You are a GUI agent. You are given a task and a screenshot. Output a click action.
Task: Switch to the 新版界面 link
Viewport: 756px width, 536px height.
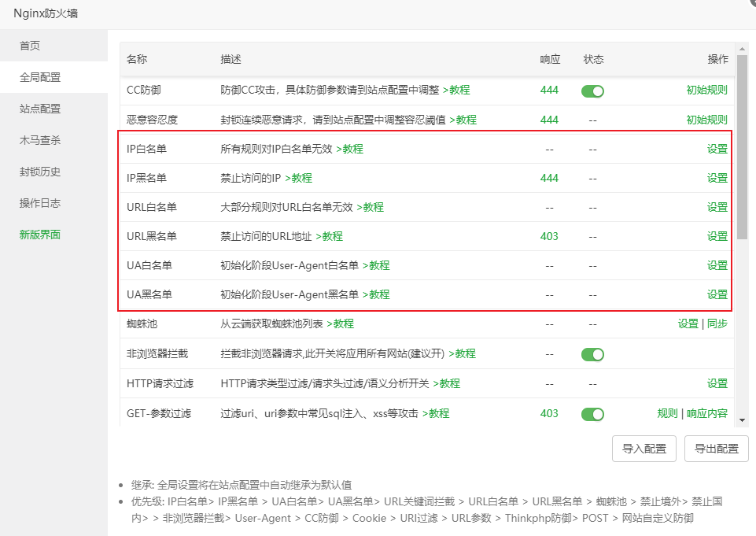(40, 235)
